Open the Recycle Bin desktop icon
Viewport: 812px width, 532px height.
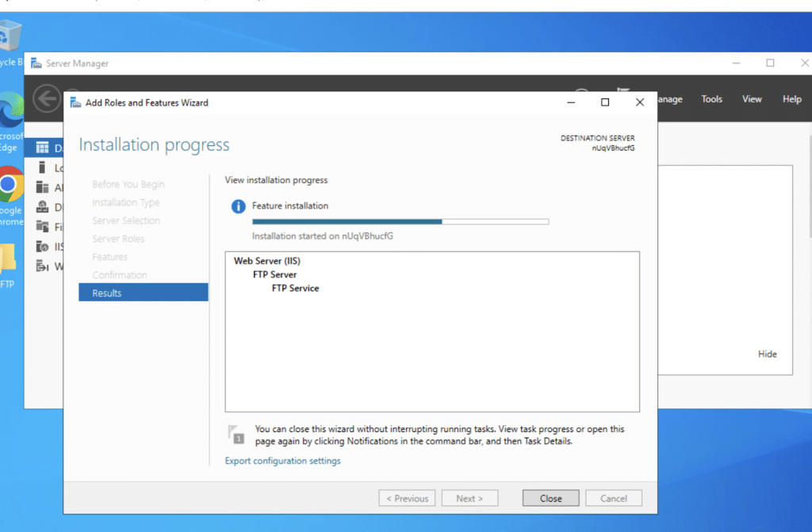click(x=10, y=36)
